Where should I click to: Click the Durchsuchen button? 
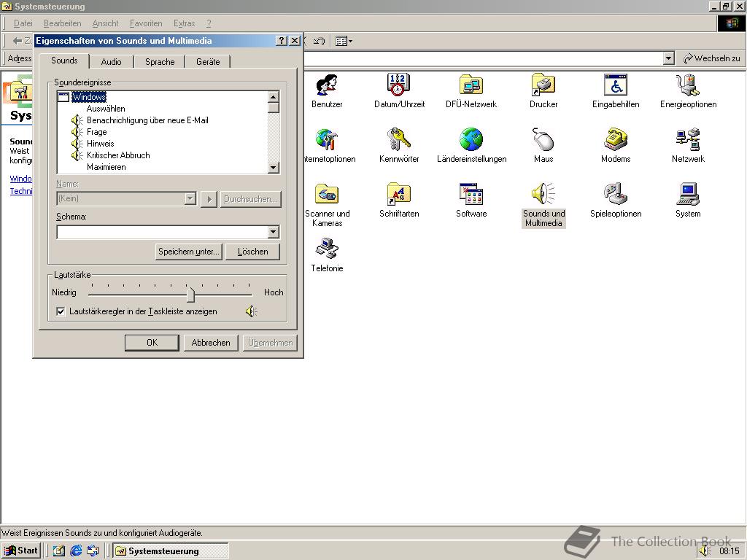point(250,199)
